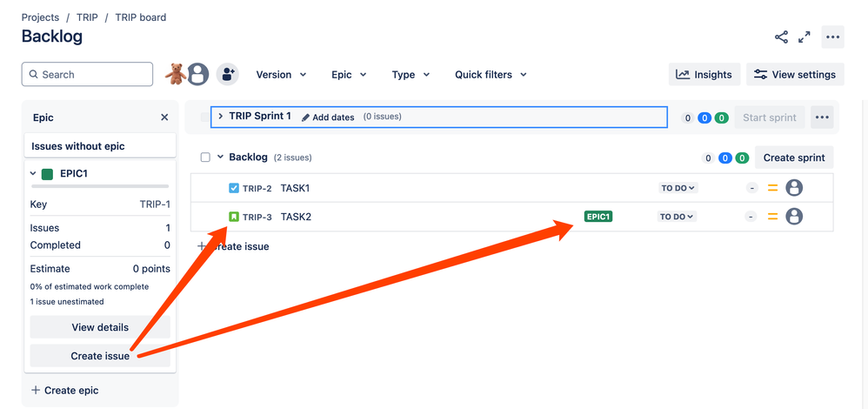This screenshot has width=868, height=409.
Task: Change TASK2 status from TO DO
Action: tap(678, 216)
